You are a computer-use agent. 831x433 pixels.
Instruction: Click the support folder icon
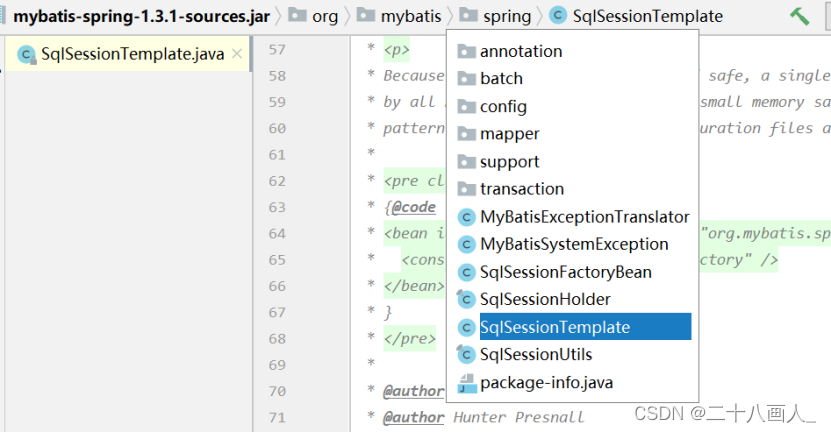pos(466,161)
